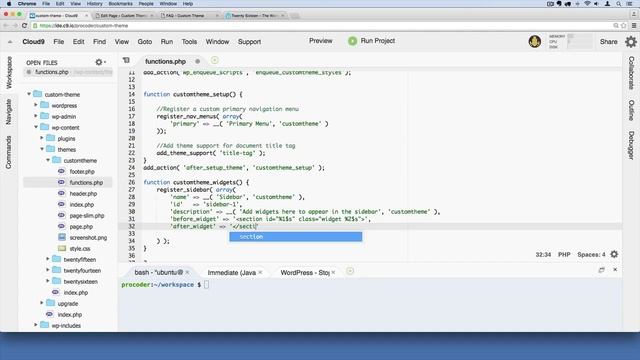
Task: Open the Open Files panel settings gear
Action: [x=100, y=62]
